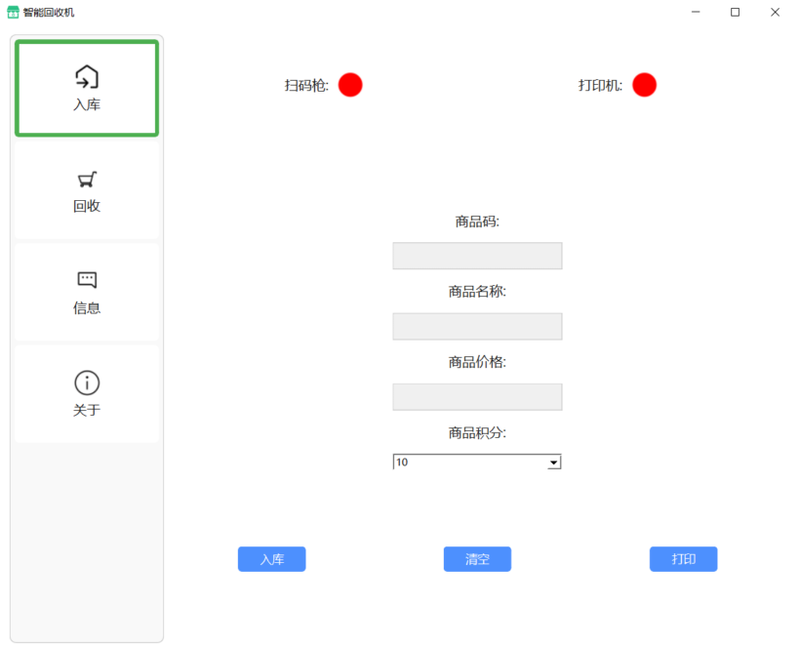Expand the 商品积分 dropdown arrow
Viewport: 800px width, 645px height.
tap(554, 462)
